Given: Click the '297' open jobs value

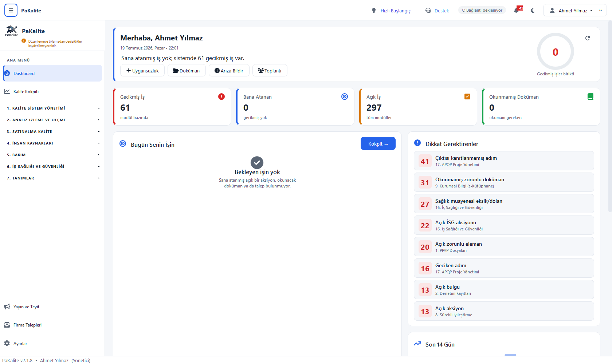Looking at the screenshot, I should point(374,108).
